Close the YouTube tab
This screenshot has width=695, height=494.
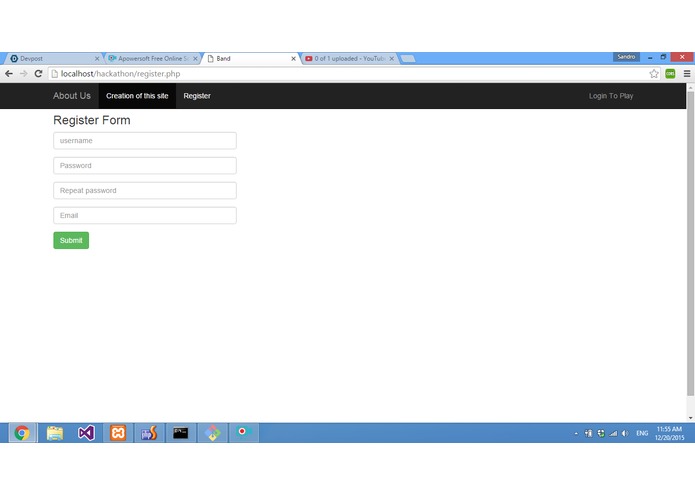coord(392,58)
